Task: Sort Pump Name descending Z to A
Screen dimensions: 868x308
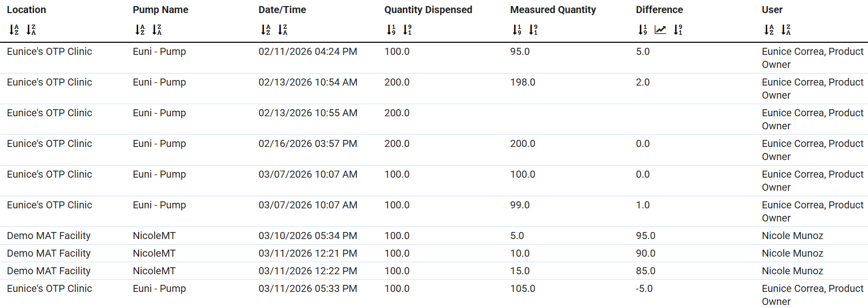Action: [157, 30]
